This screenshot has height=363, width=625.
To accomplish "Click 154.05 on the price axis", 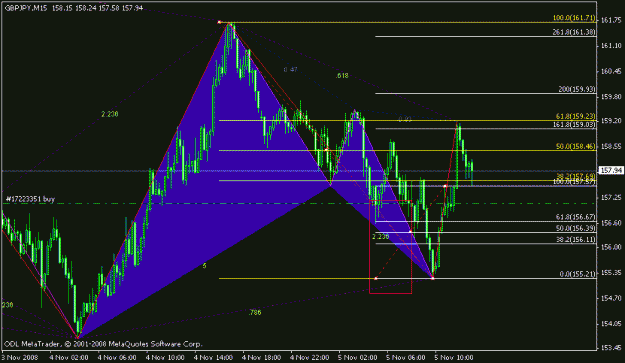I will pyautogui.click(x=611, y=324).
